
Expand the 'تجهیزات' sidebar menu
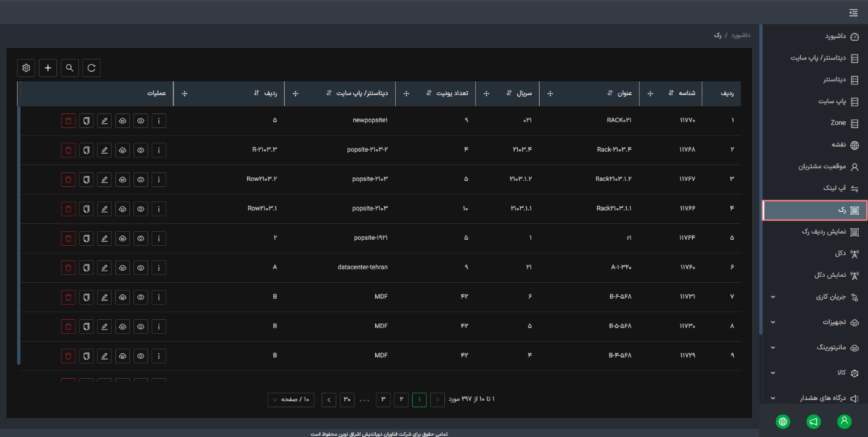813,322
